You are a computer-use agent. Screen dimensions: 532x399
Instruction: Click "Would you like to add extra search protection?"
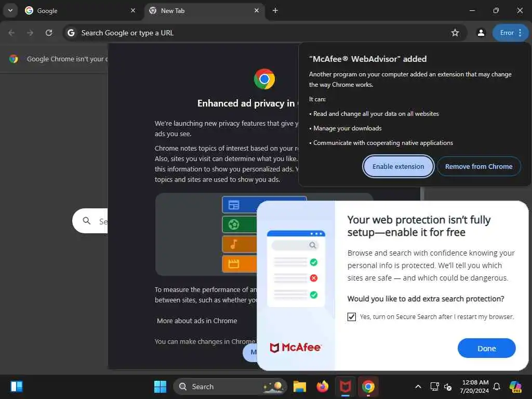(426, 299)
